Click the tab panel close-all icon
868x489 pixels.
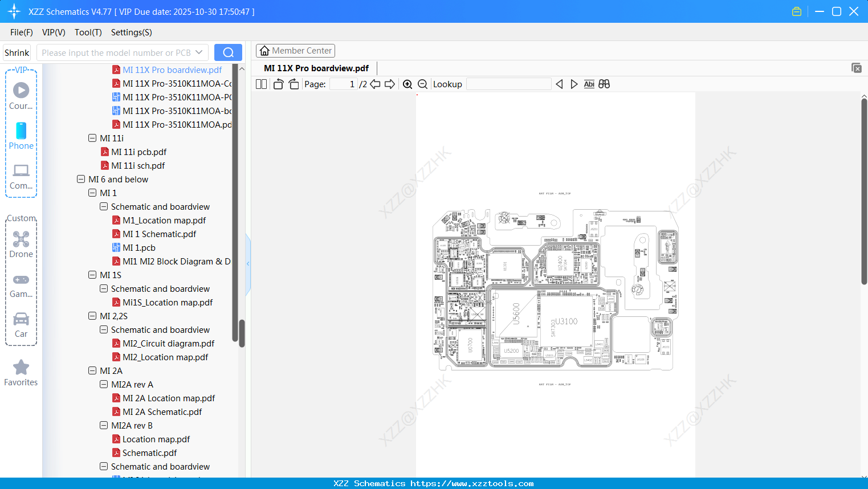[857, 68]
